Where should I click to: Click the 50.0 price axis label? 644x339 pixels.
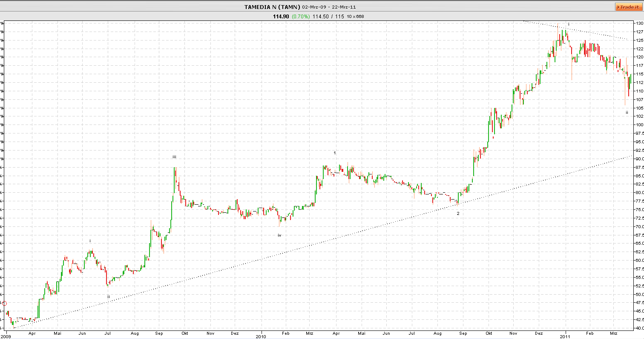point(639,294)
